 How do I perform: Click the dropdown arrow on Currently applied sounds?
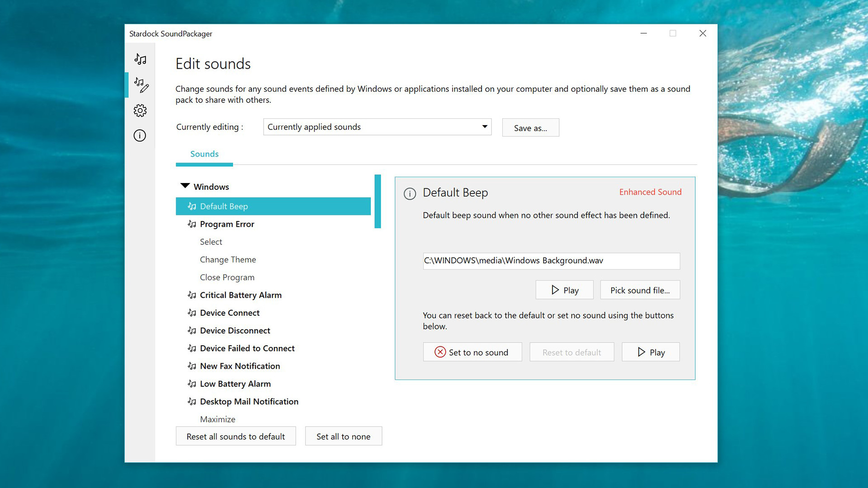coord(484,127)
